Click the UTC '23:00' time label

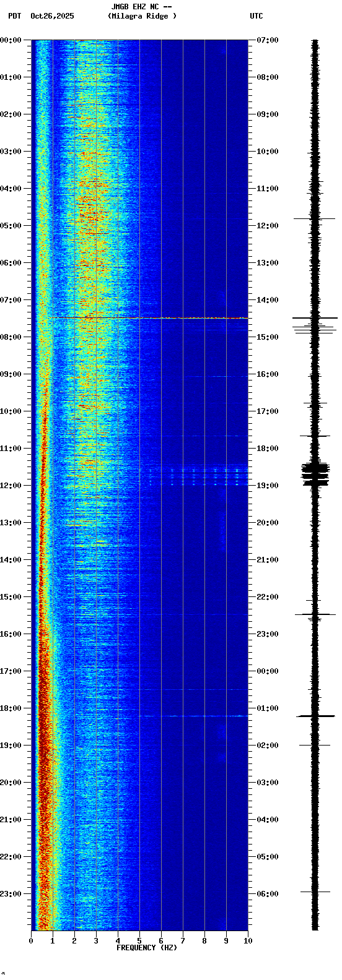click(268, 634)
